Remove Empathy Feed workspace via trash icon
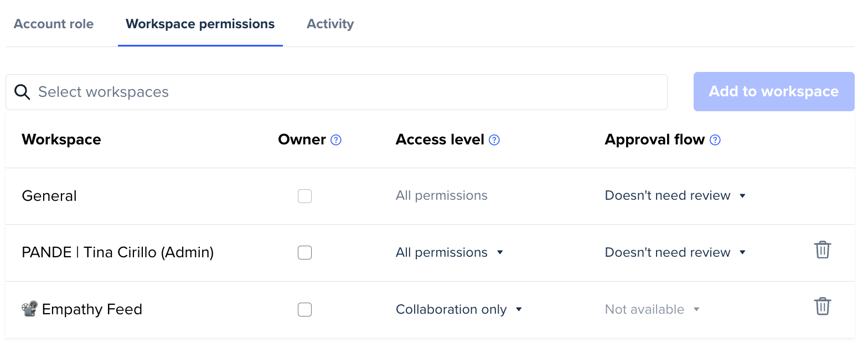Viewport: 868px width, 353px height. [x=822, y=307]
